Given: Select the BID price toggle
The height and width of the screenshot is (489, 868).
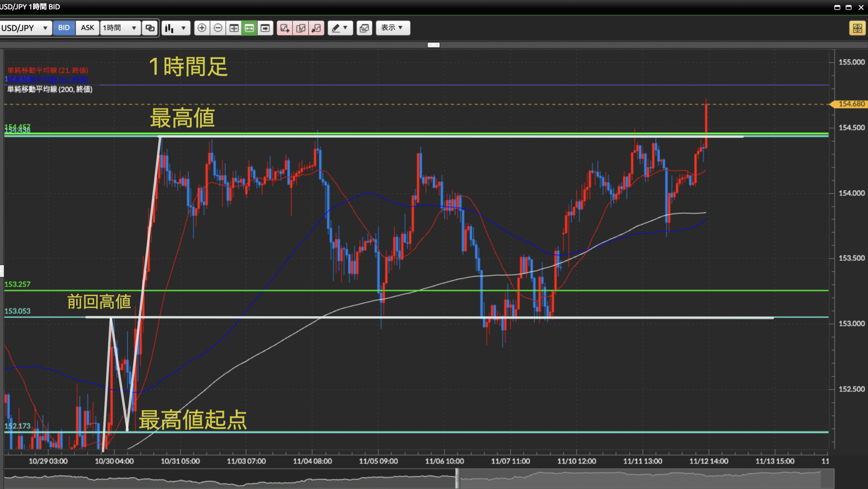Looking at the screenshot, I should tap(64, 28).
